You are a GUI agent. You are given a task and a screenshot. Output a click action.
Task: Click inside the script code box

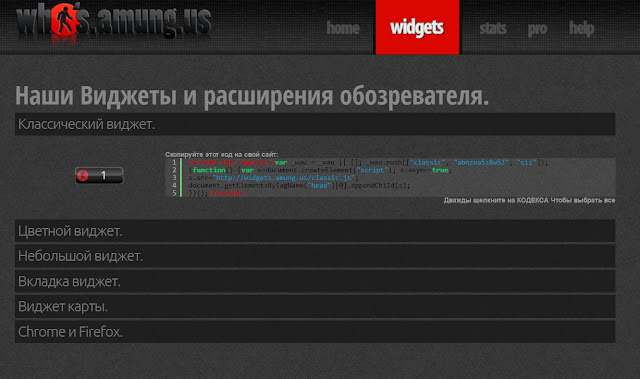390,177
